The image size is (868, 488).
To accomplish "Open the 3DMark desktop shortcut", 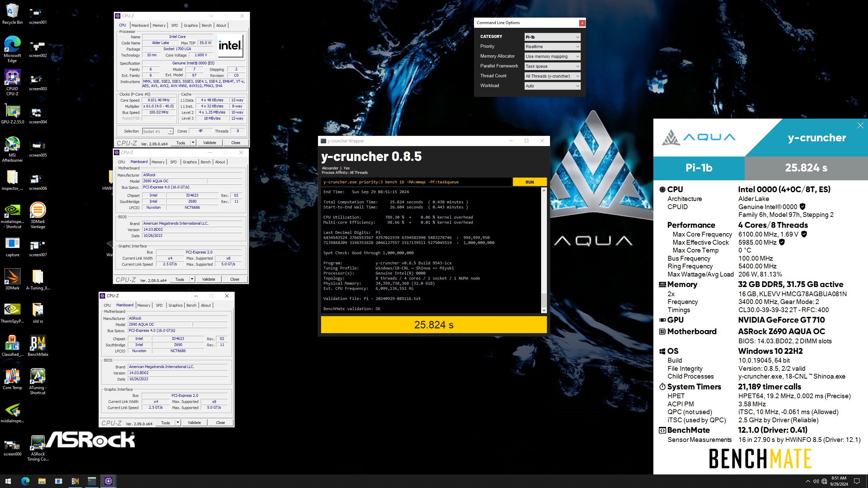I will [12, 280].
